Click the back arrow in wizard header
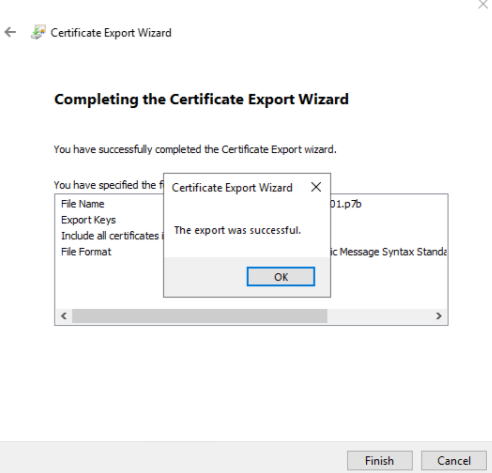 (10, 32)
